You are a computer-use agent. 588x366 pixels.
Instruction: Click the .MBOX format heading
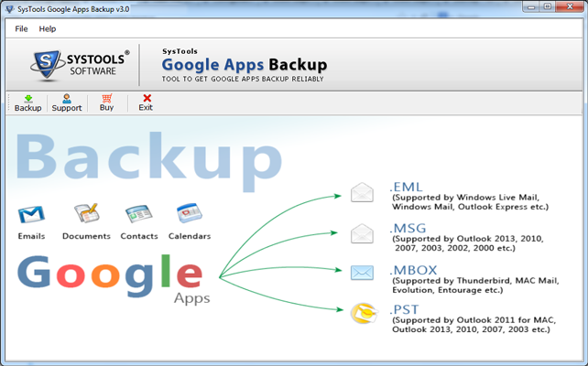pyautogui.click(x=413, y=270)
